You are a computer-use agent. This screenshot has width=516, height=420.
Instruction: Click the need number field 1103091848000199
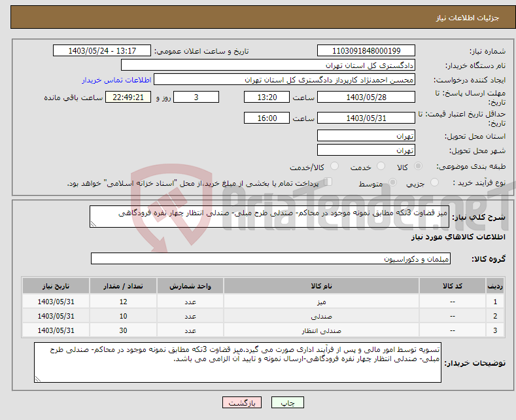click(366, 50)
